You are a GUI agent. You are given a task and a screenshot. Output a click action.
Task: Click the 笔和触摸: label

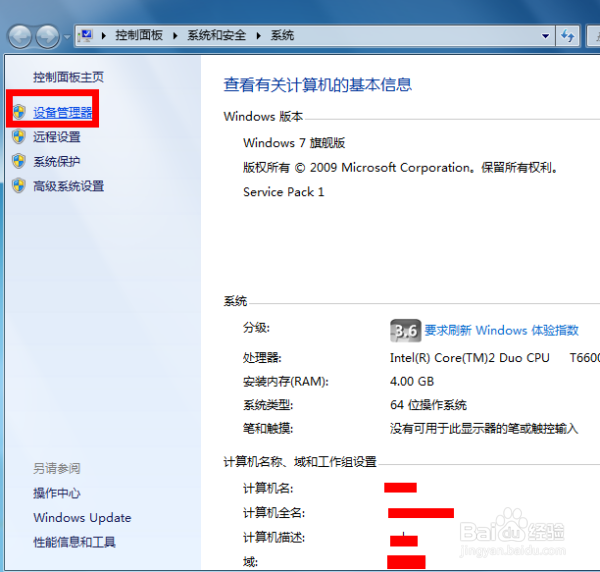[268, 429]
